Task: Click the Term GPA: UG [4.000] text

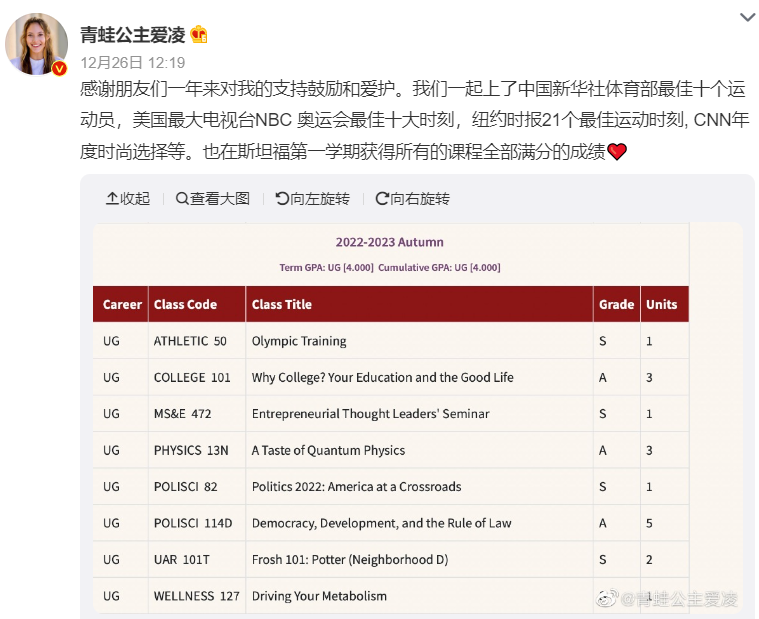Action: (x=326, y=268)
